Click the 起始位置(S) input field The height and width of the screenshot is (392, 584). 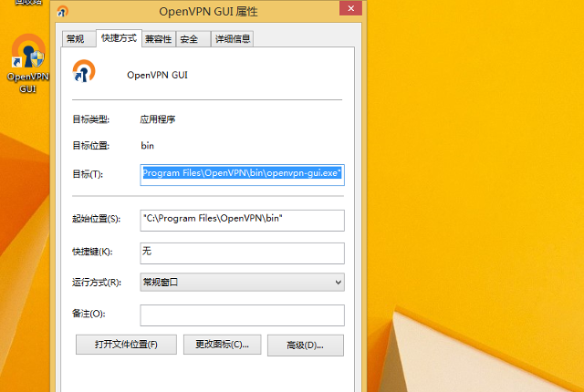click(242, 221)
